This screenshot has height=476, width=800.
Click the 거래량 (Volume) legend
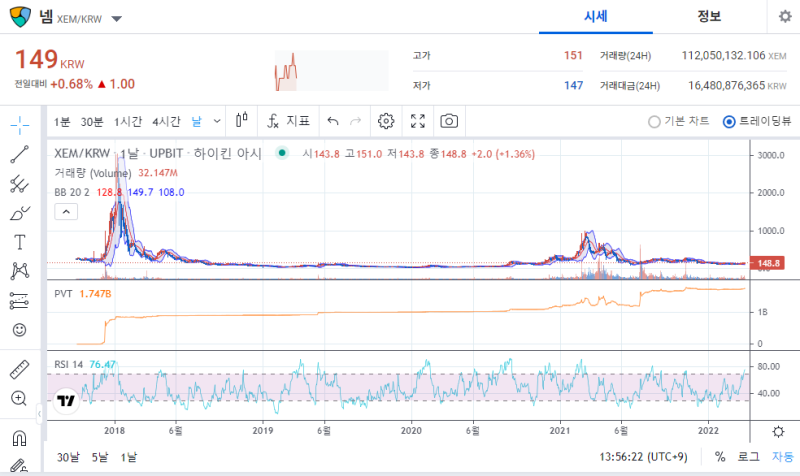(x=93, y=173)
